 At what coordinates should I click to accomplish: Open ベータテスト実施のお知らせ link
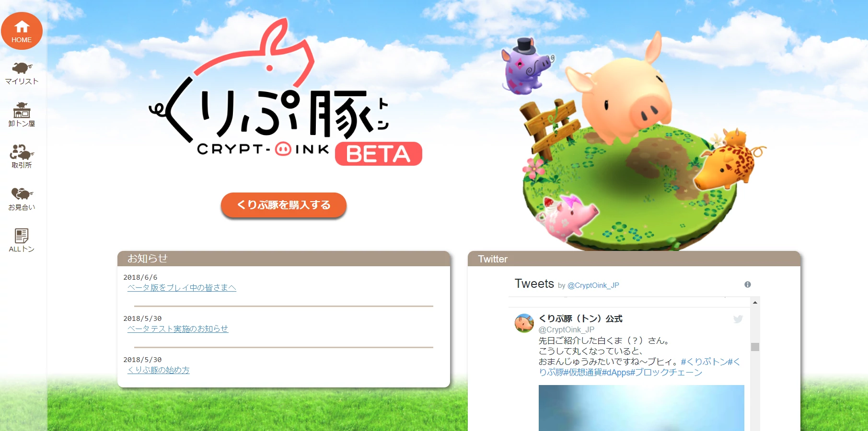click(x=178, y=329)
